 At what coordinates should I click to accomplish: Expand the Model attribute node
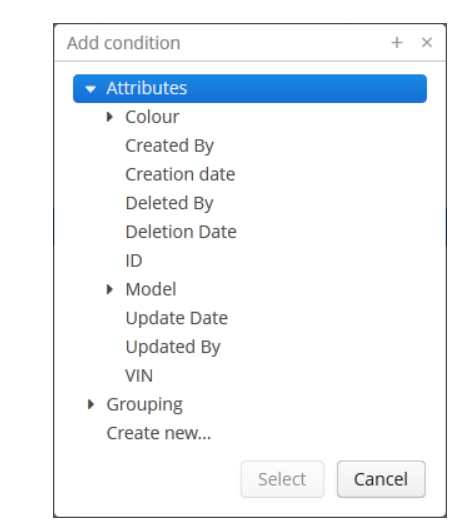pos(109,289)
